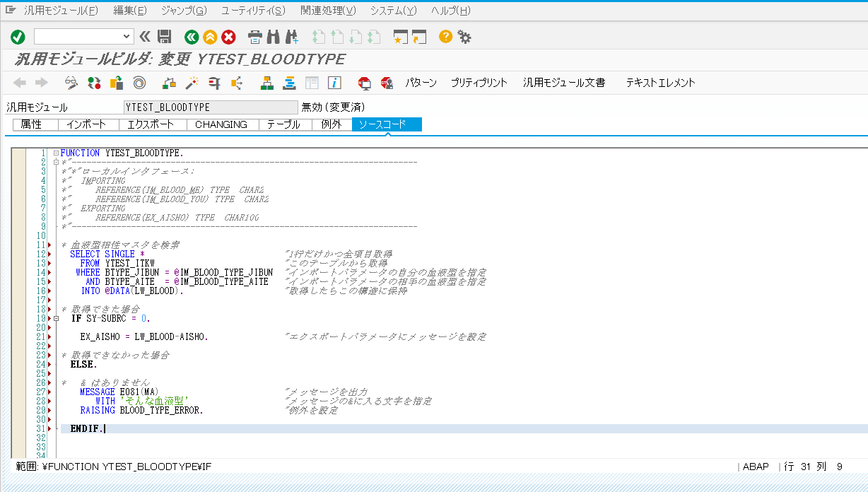Click code line 'EX_AISHO = LW_BLOOD-AISHO.'
Screen dimensions: 868x492
pos(144,337)
